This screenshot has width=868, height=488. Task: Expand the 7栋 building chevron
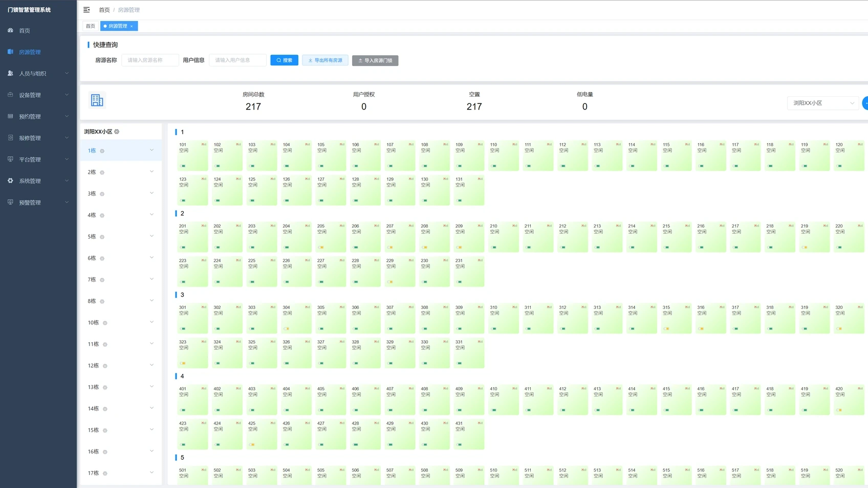151,279
